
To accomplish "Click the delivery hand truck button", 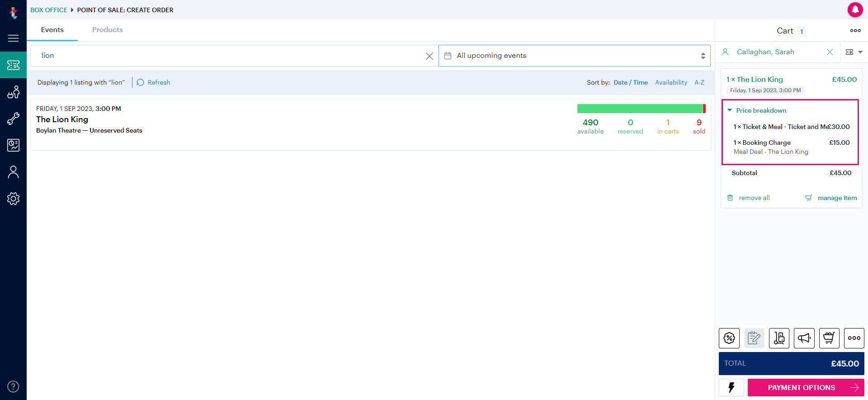I will (779, 338).
